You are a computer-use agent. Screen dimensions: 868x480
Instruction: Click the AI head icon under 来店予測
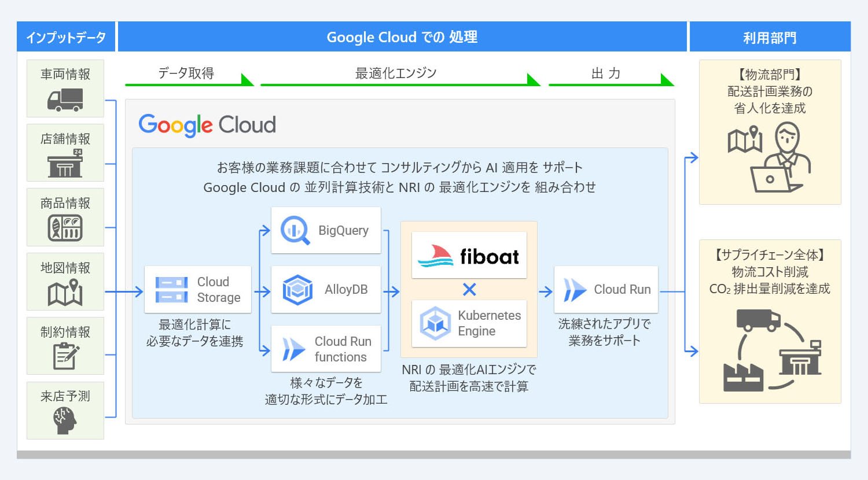pyautogui.click(x=65, y=420)
